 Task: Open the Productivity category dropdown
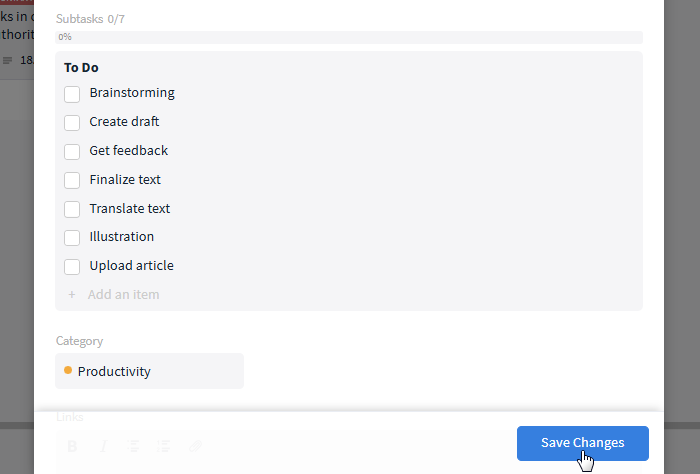click(150, 371)
